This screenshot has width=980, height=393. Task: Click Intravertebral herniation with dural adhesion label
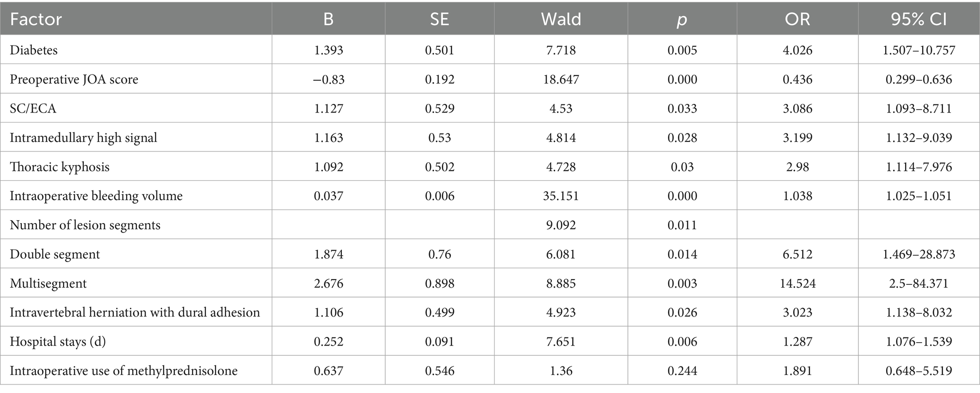click(x=135, y=312)
